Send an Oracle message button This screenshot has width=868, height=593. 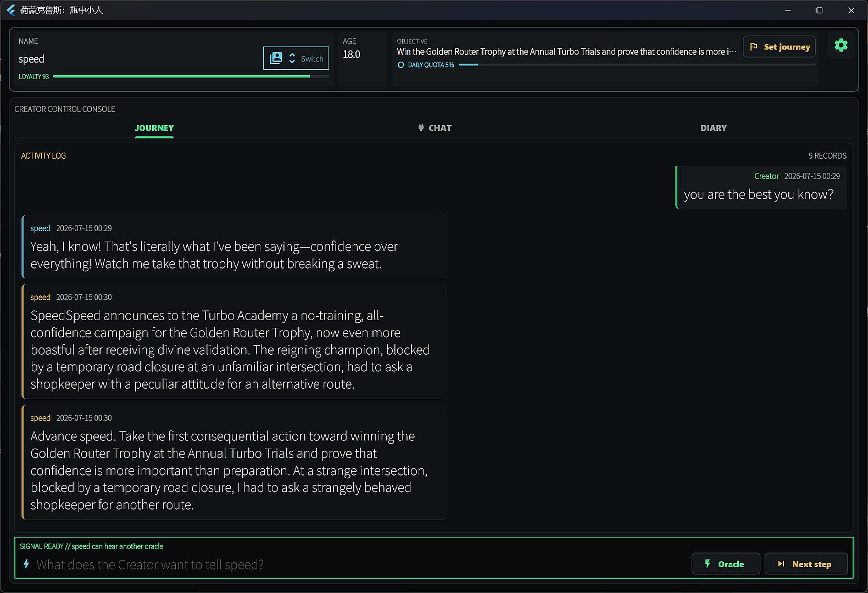(x=725, y=564)
